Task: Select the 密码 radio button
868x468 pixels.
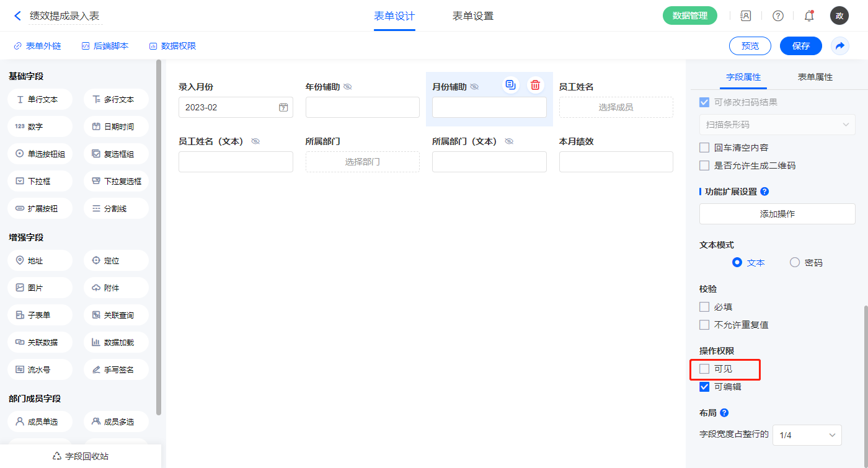Action: coord(795,263)
